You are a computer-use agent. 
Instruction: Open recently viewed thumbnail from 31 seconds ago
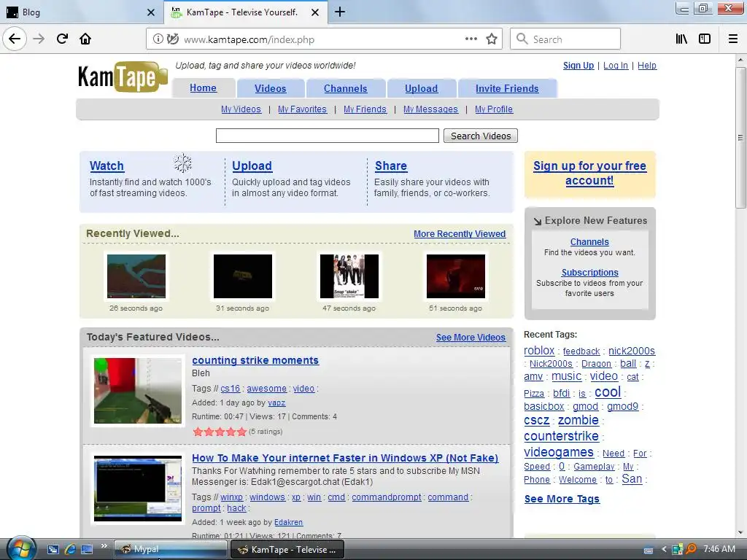tap(243, 276)
